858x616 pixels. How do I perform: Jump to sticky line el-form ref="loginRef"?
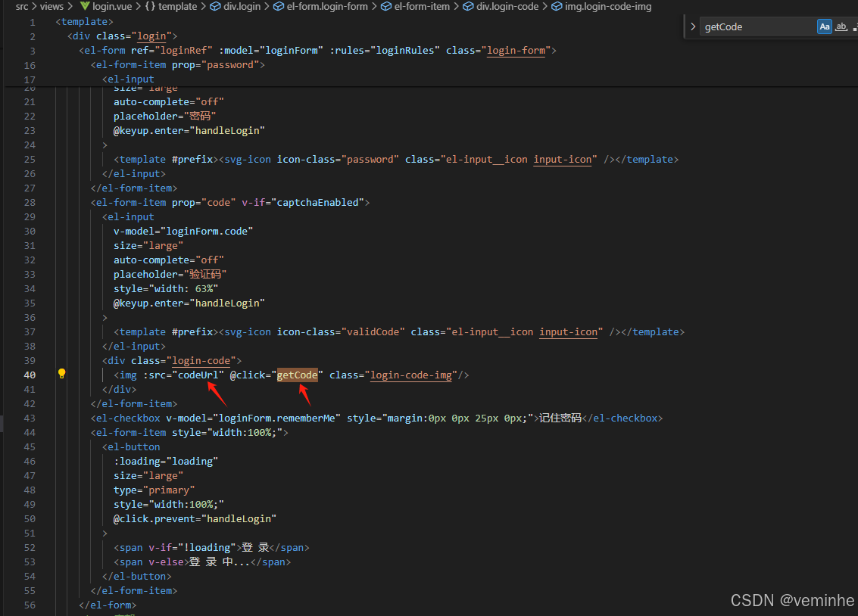point(317,50)
